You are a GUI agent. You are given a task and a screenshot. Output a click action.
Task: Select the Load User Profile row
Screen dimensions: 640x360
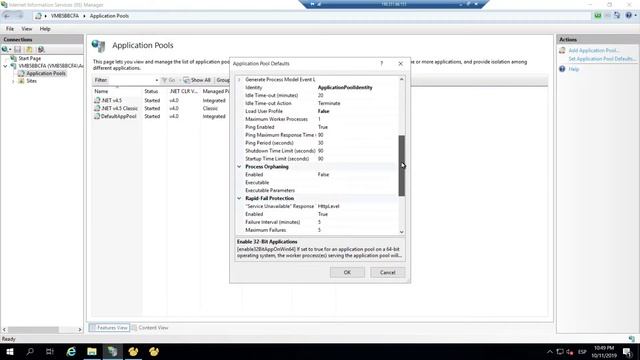pos(317,111)
